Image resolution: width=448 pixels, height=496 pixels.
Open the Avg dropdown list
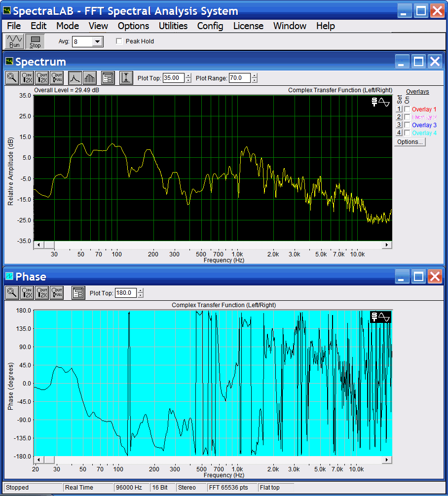(x=97, y=42)
